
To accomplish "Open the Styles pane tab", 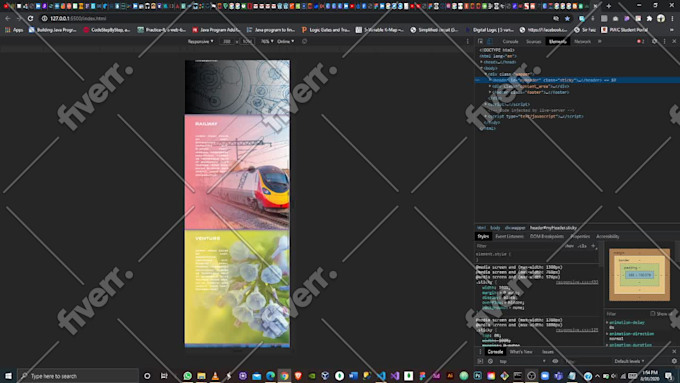I will (x=483, y=236).
